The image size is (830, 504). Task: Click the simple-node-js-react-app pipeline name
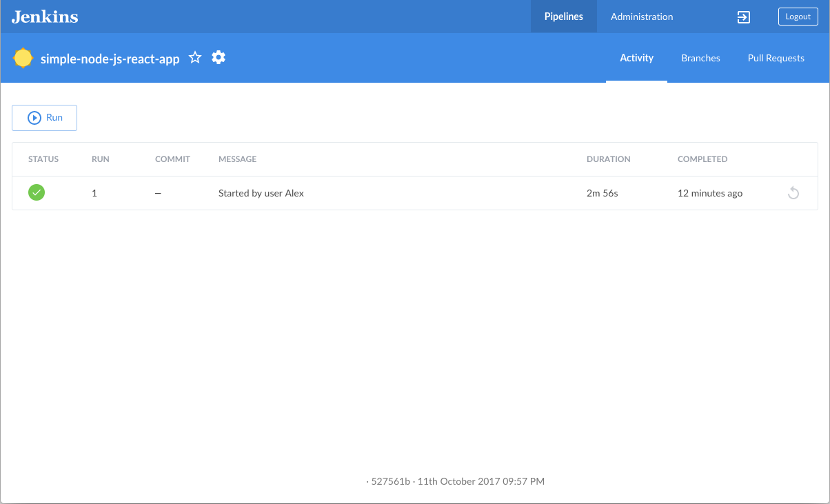click(110, 59)
